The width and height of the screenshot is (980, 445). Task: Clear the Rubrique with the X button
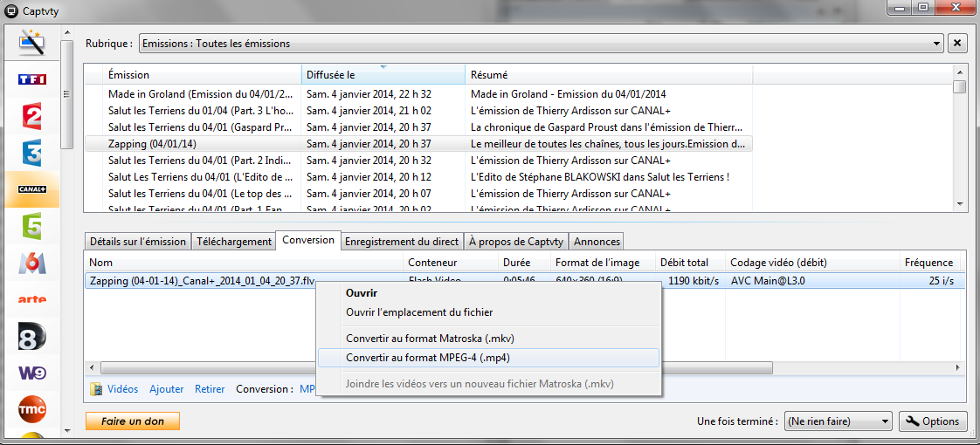click(957, 44)
